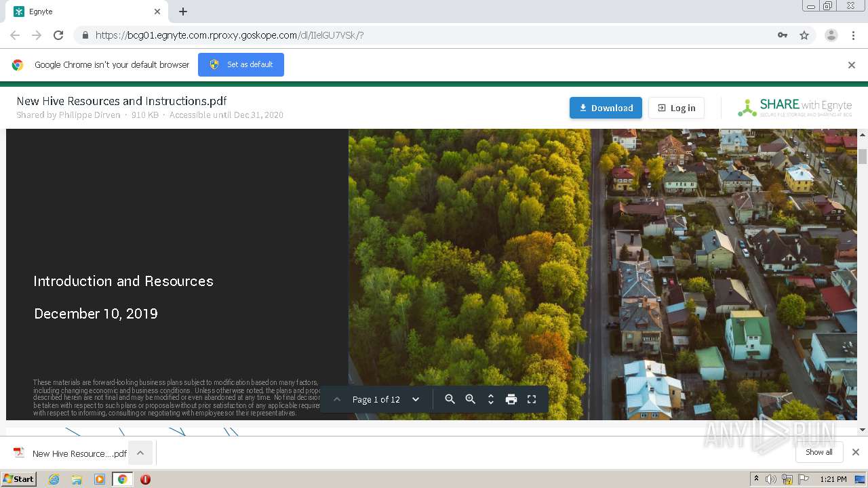
Task: Open downloaded New Hive Resource pdf file
Action: 71,453
